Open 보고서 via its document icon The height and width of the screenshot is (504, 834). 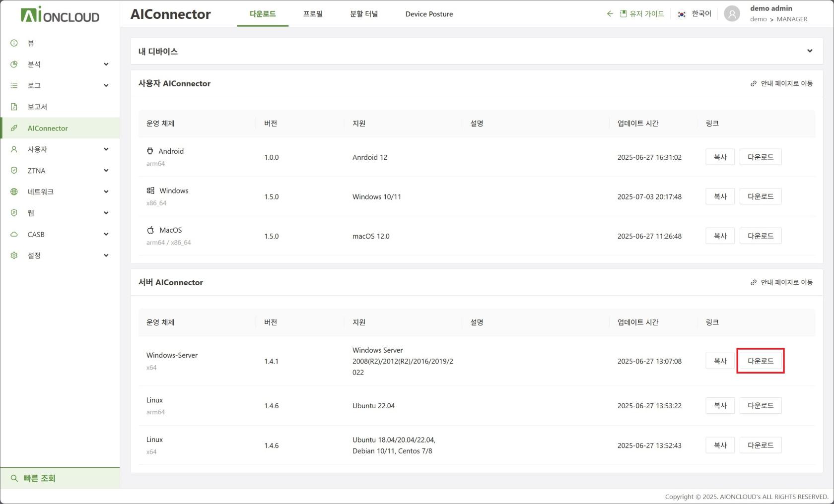14,107
